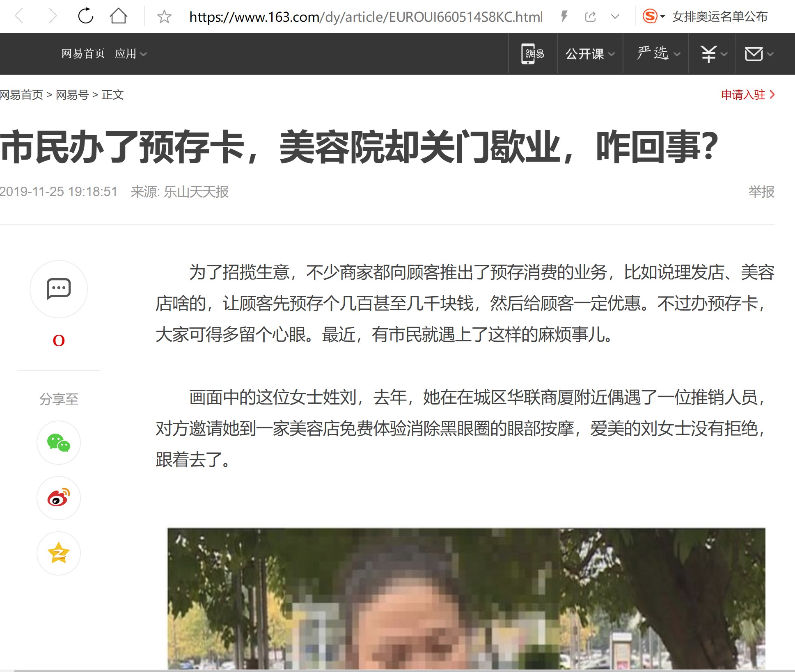This screenshot has width=795, height=672.
Task: Reload the page with refresh icon
Action: [x=86, y=16]
